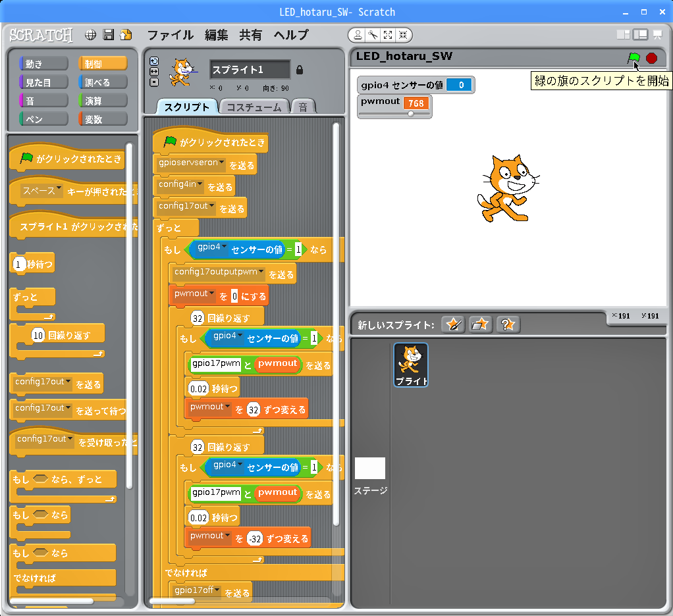
Task: Open the ヘルプ menu
Action: [291, 35]
